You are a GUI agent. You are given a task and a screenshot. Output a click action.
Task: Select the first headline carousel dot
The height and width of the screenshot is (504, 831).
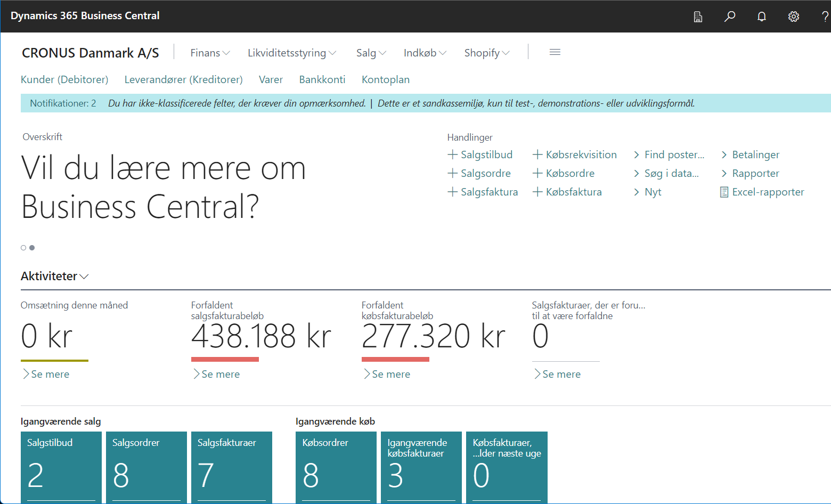23,248
